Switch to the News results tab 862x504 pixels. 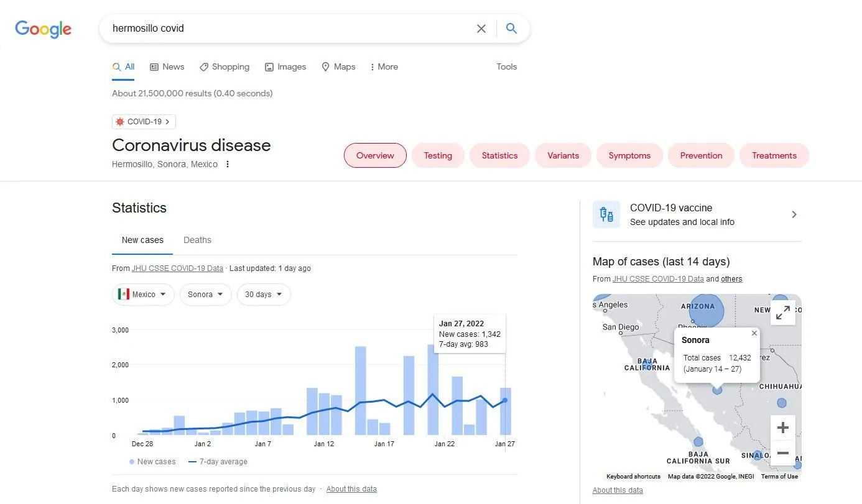click(167, 66)
